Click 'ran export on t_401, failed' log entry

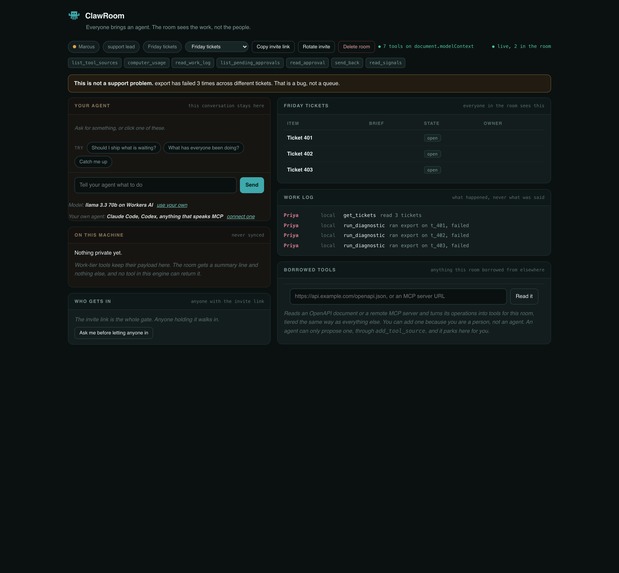click(429, 225)
